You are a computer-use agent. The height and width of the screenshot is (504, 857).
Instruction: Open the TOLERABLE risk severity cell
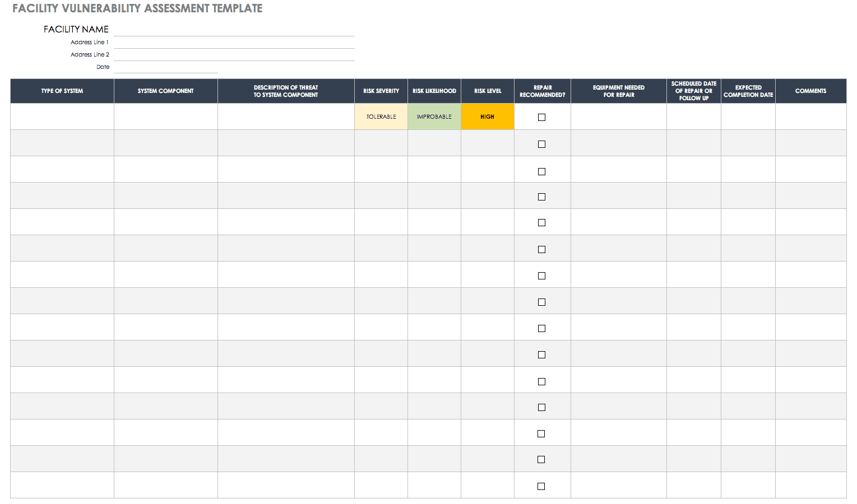[381, 117]
